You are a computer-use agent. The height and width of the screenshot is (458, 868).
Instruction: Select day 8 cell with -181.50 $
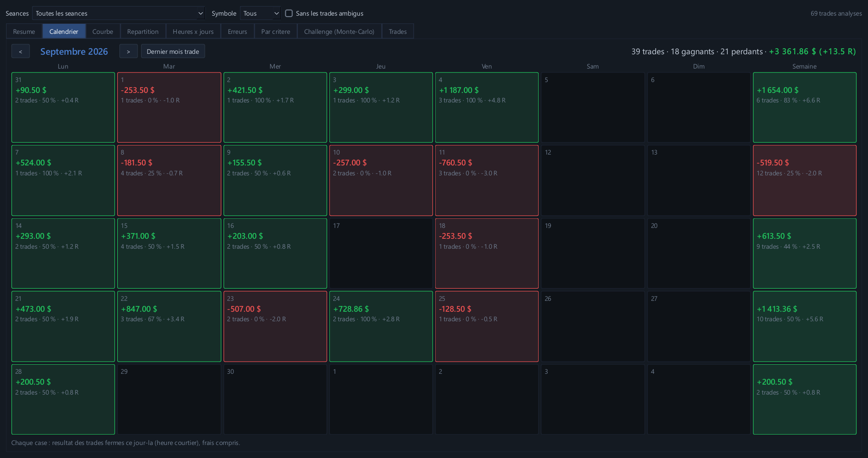tap(169, 180)
